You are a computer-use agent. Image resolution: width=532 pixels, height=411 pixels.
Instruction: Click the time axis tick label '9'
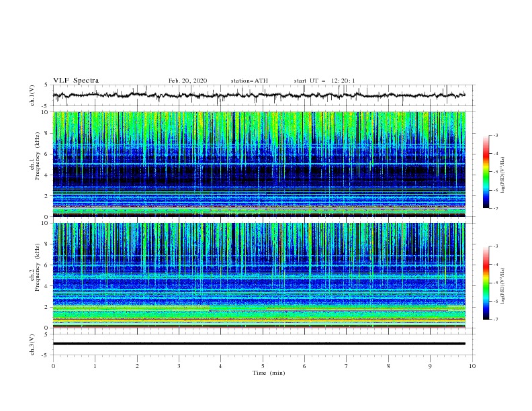(x=430, y=366)
